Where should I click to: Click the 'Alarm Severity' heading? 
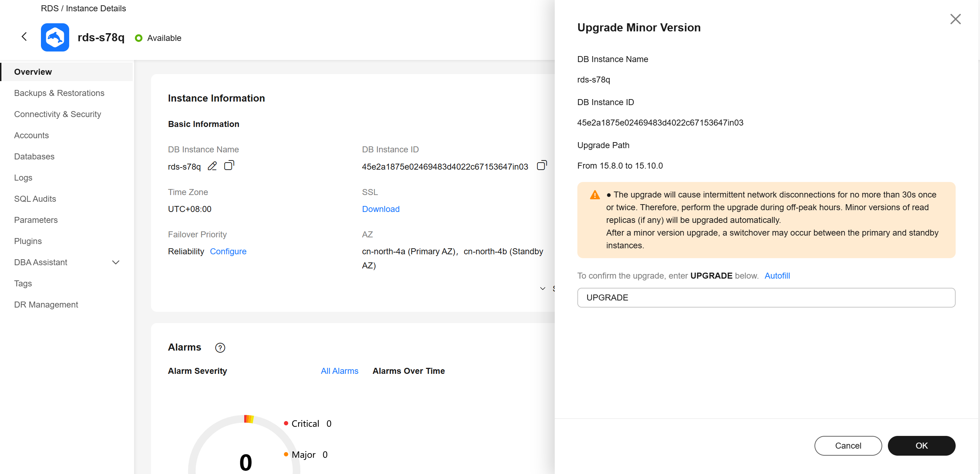click(x=197, y=371)
